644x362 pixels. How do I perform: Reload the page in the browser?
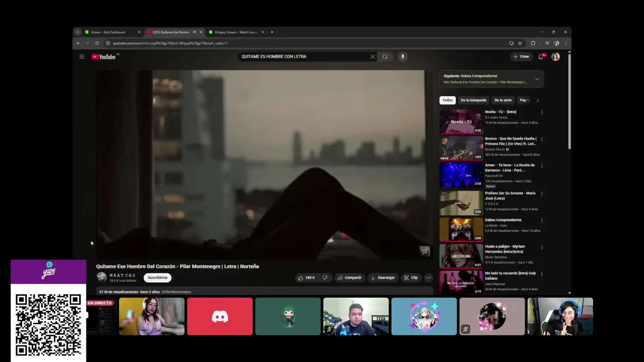coord(97,43)
